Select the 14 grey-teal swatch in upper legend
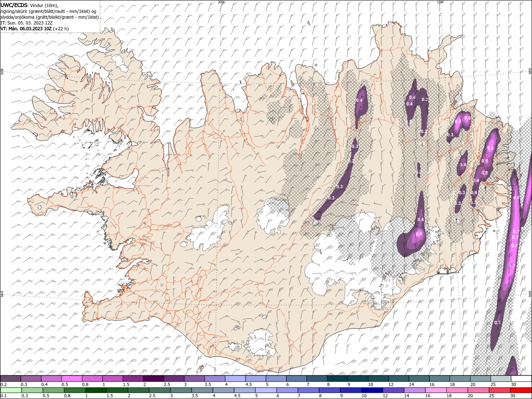Viewport: 532px width, 399px height. click(419, 379)
